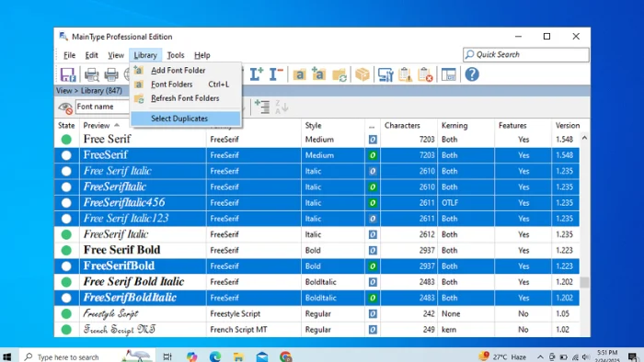Click clipboard with red X icon
Screen dimensions: 644x362
pyautogui.click(x=425, y=74)
